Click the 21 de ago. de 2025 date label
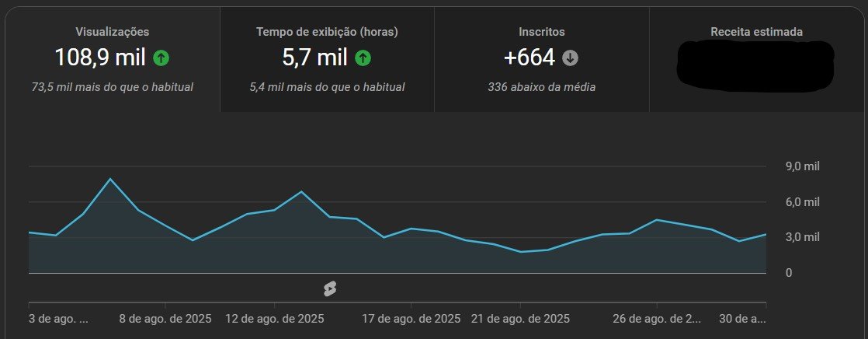The height and width of the screenshot is (339, 868). pyautogui.click(x=521, y=320)
